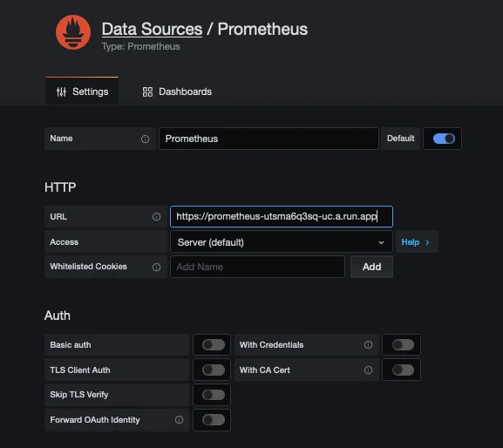Click the Add cookie button
Viewport: 503px width, 448px height.
click(x=371, y=267)
